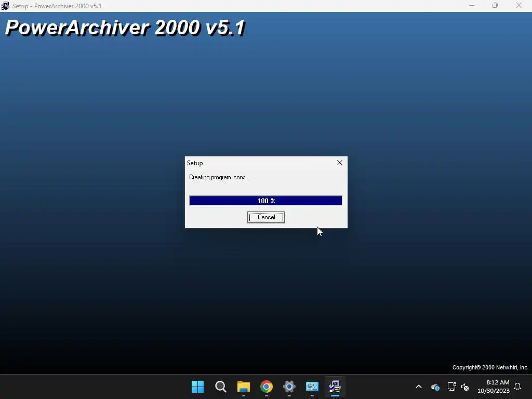Restore down the setup window
The height and width of the screenshot is (399, 532).
[x=495, y=6]
